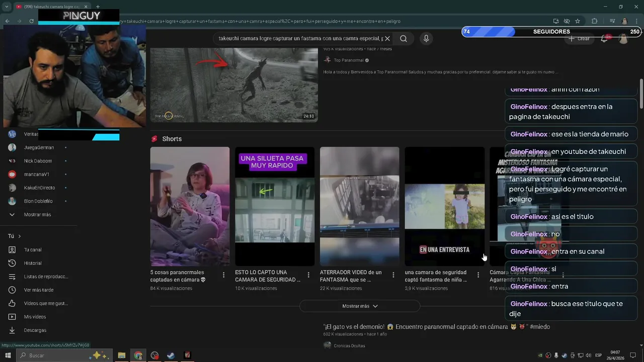Open Chrome three-dot menu
The width and height of the screenshot is (644, 362).
[636, 21]
